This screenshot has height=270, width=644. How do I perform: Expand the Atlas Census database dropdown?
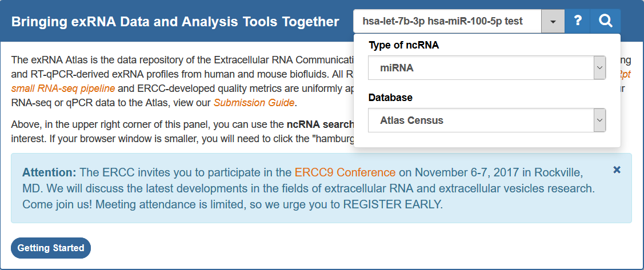pos(486,120)
